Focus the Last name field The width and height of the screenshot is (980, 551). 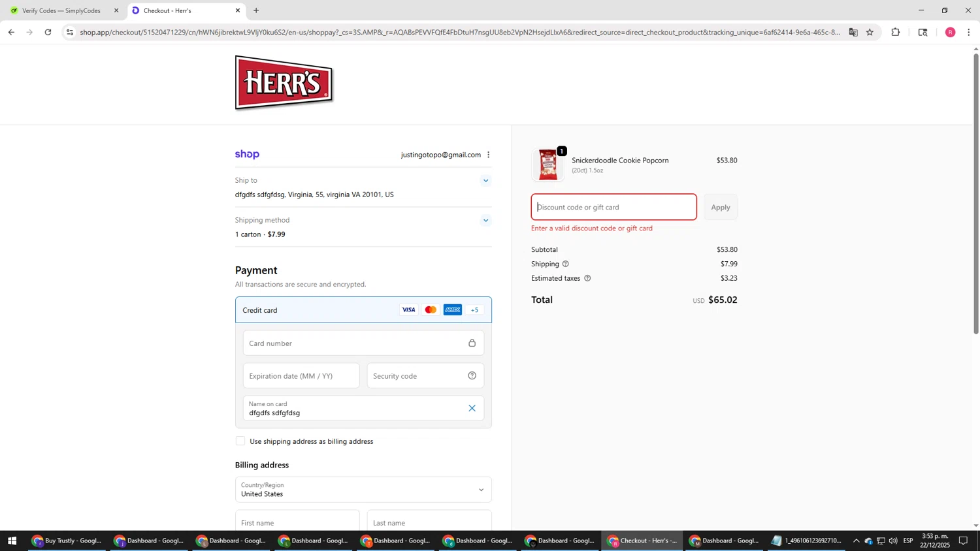coord(429,521)
